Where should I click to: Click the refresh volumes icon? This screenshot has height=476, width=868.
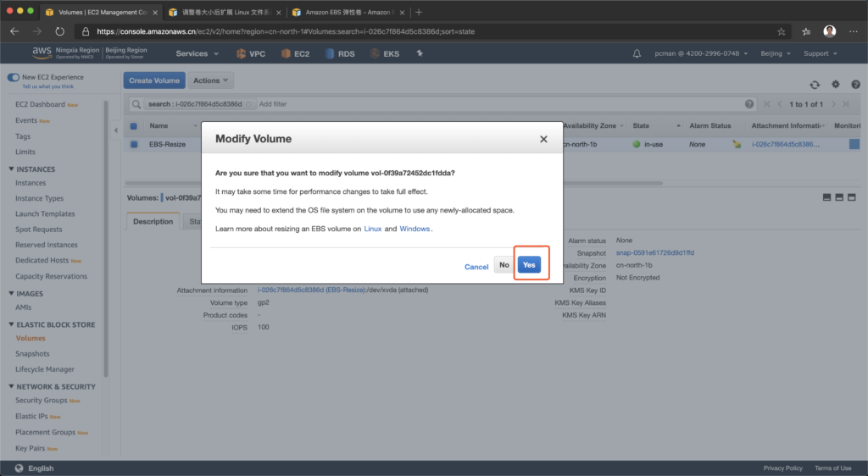tap(815, 85)
